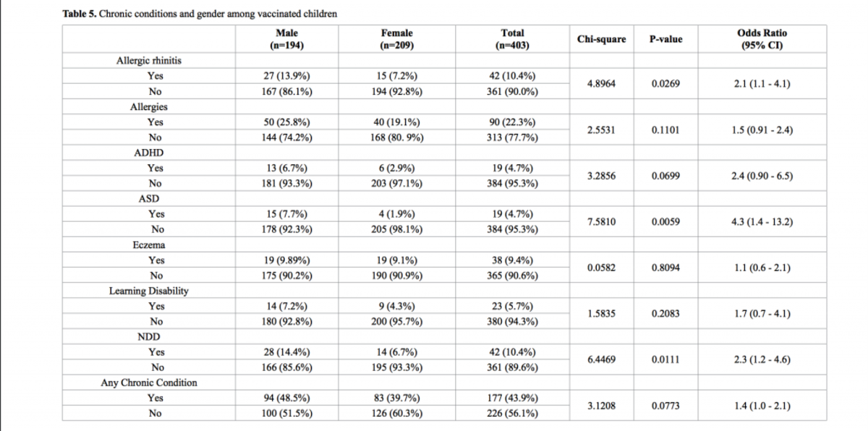Click the ADHD row label

tap(150, 153)
